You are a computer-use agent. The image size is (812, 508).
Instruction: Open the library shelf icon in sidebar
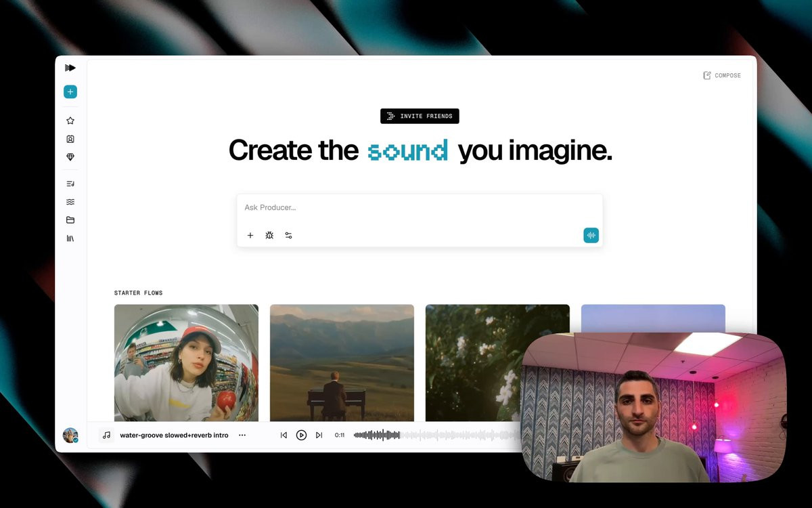point(70,238)
